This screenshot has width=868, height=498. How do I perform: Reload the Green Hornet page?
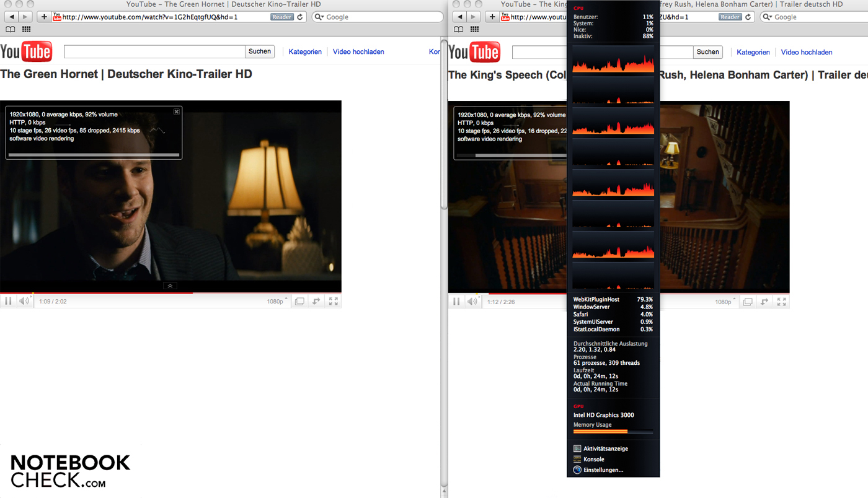click(x=300, y=17)
